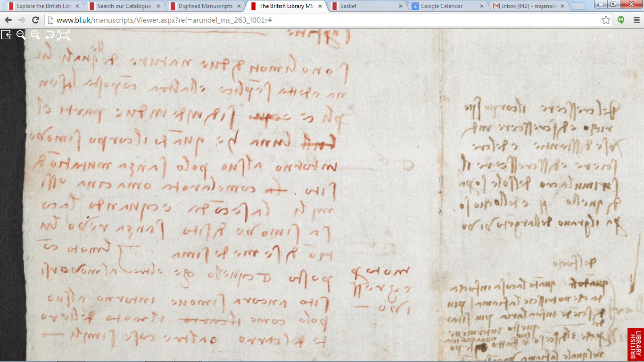Bookmark this page with the star icon
Viewport: 644px width, 362px height.
606,20
